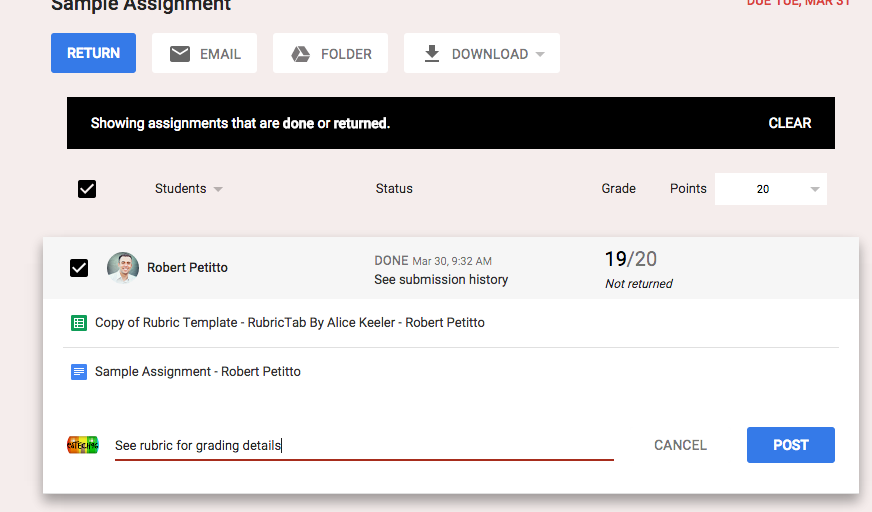Click the Google Drive folder icon

300,54
